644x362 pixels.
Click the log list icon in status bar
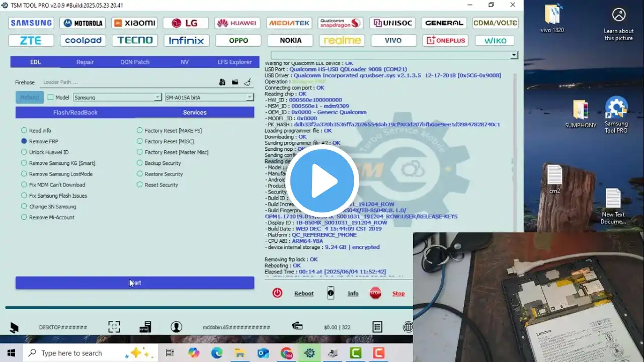[377, 327]
